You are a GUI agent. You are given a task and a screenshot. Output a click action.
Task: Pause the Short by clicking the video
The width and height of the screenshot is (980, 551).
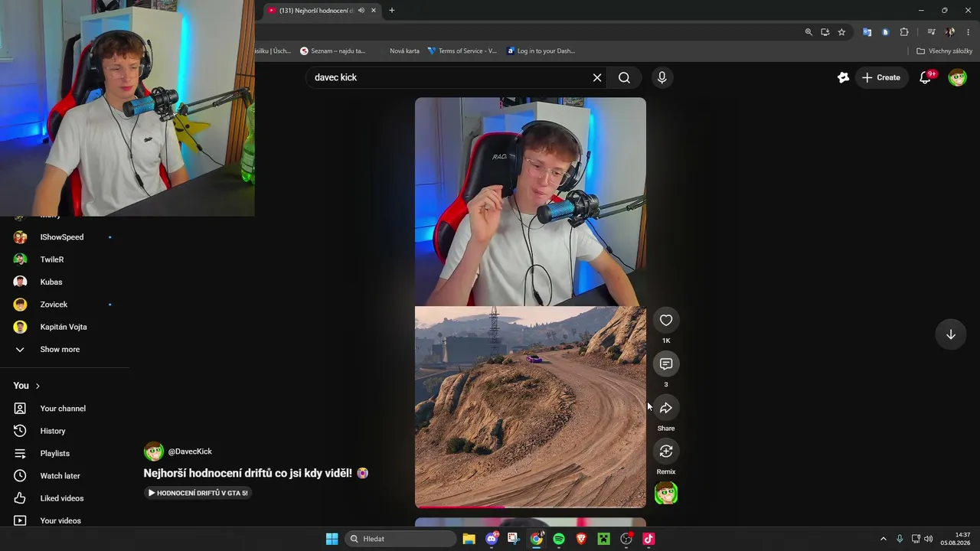(x=531, y=302)
